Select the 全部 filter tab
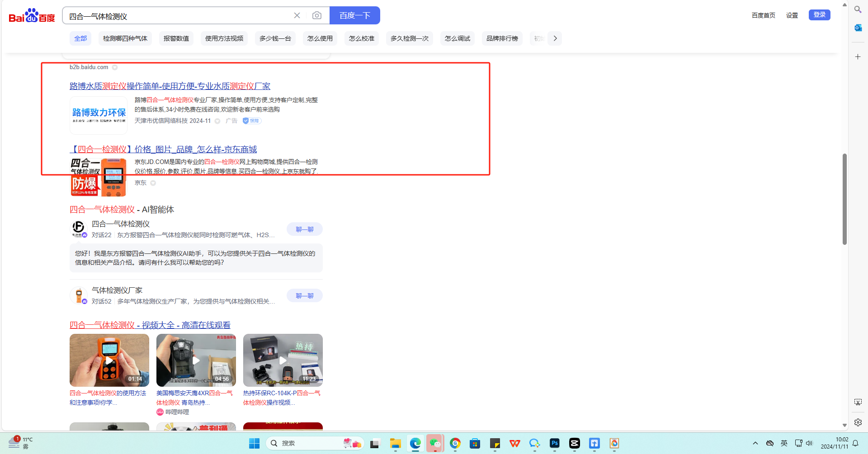 (80, 38)
